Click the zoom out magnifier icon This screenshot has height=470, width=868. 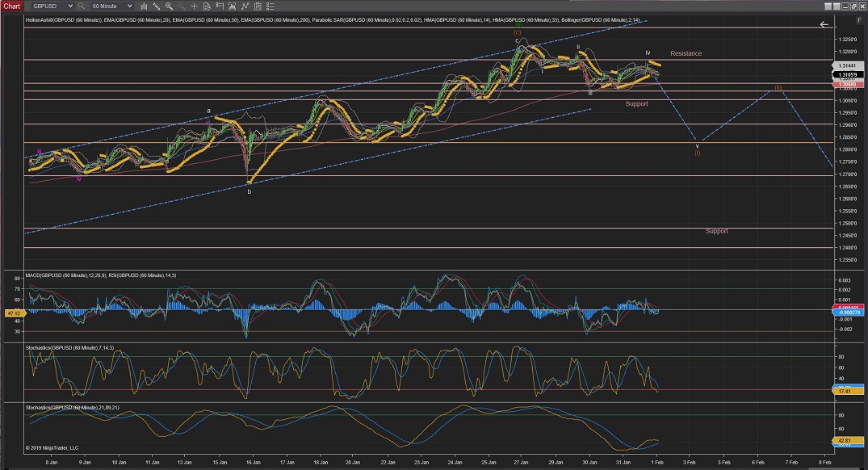click(181, 6)
